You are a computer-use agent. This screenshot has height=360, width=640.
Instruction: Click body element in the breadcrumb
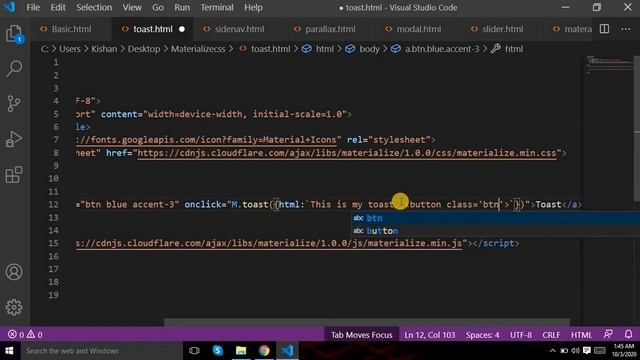coord(369,49)
